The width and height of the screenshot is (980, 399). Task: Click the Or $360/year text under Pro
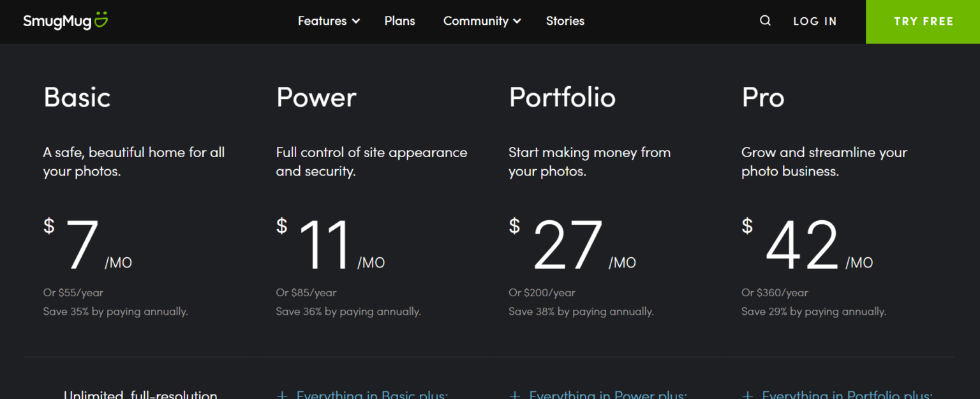[774, 292]
